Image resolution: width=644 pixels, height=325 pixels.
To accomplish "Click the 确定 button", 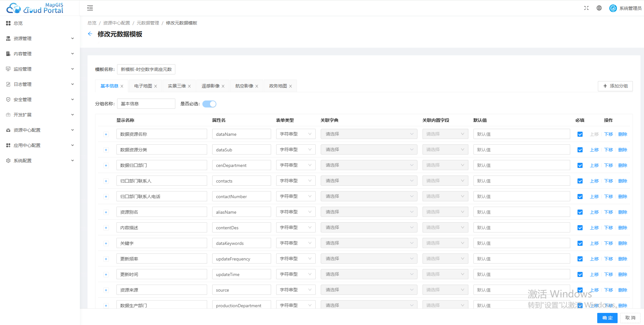I will 607,318.
